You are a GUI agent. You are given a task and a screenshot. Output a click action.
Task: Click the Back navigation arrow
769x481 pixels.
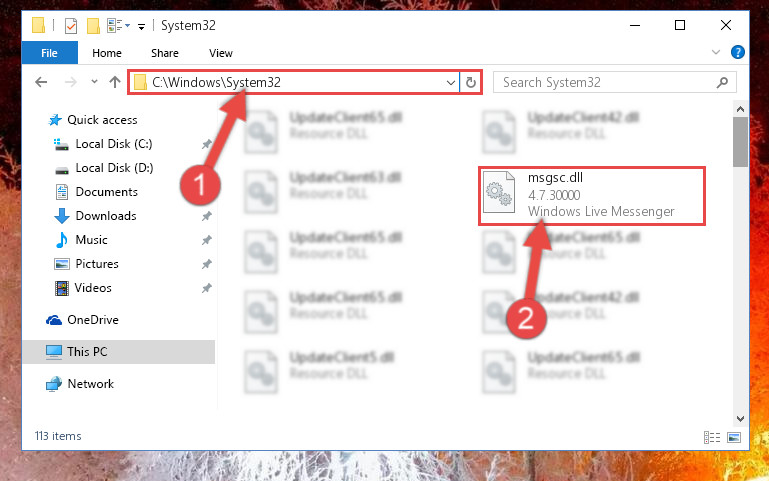click(41, 82)
